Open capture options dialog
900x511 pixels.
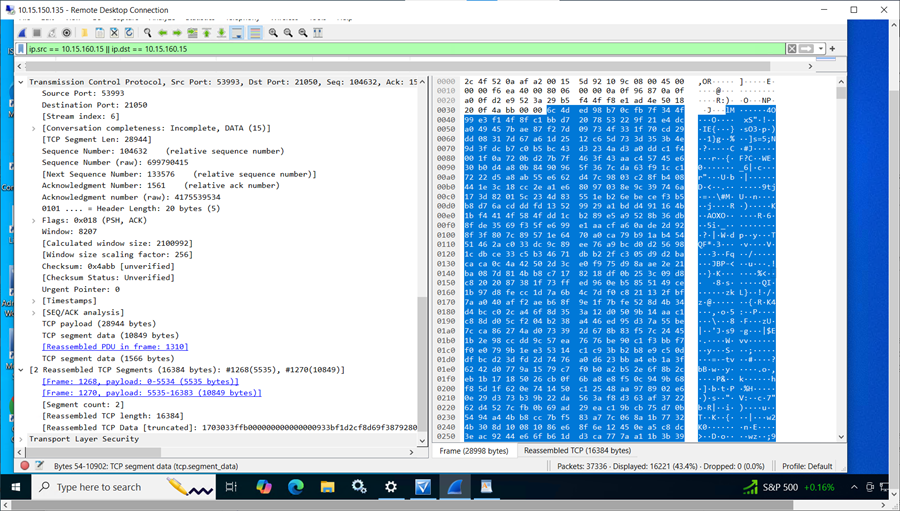pos(67,33)
